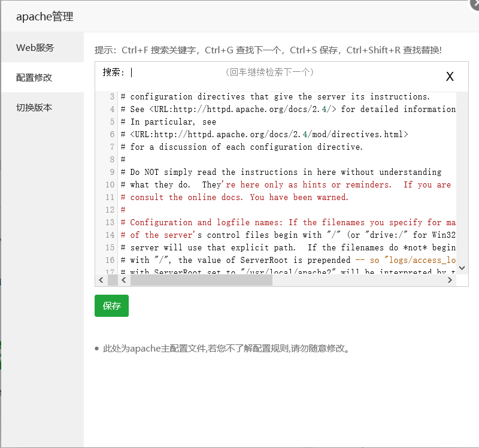Click the green 保存 button
Viewport: 479px width, 448px height.
pos(111,305)
